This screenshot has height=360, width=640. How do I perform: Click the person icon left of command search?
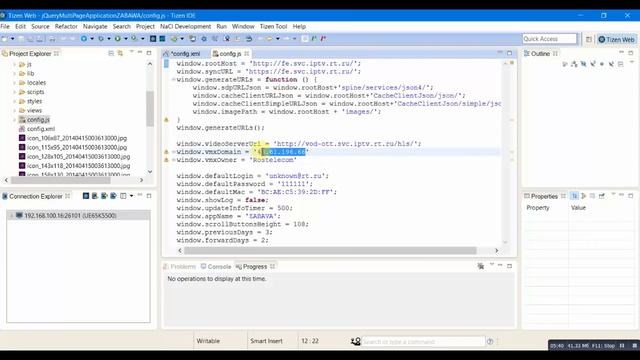(356, 342)
